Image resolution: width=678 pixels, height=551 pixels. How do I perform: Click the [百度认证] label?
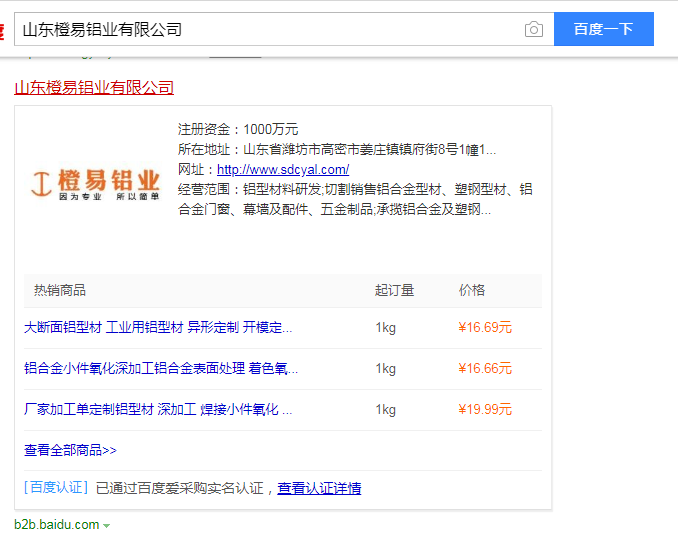pos(56,488)
